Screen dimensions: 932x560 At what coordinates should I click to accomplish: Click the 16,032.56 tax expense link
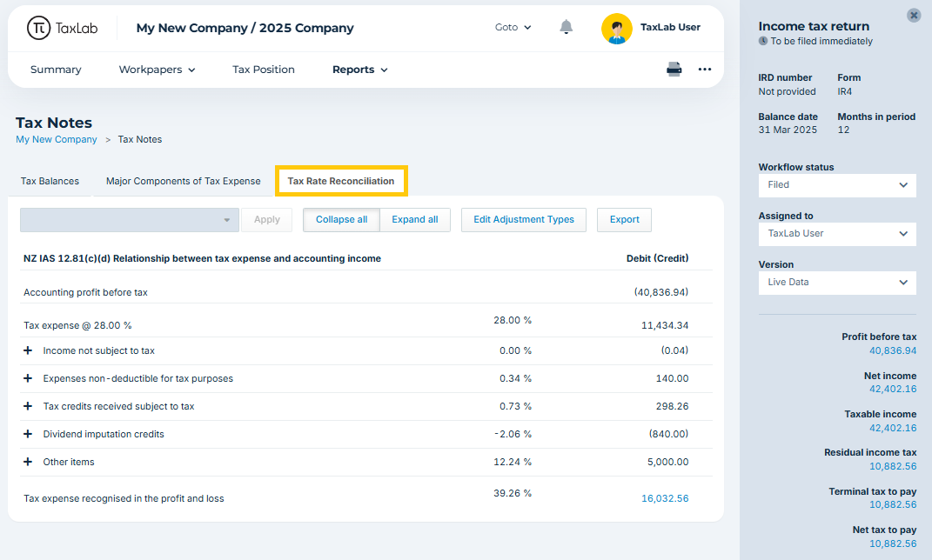pos(665,499)
